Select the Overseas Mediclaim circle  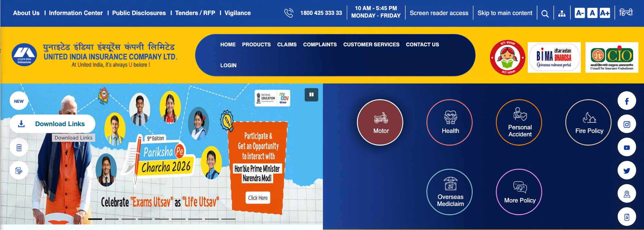(x=450, y=192)
